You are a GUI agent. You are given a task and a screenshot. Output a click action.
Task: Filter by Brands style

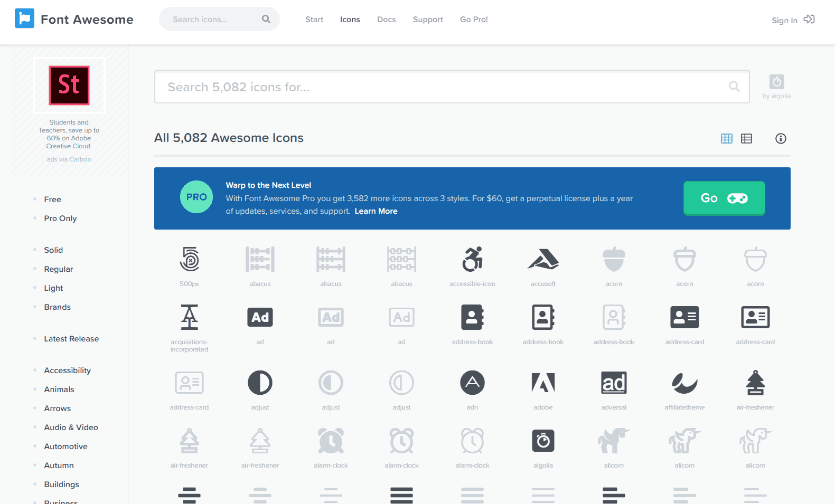click(57, 307)
